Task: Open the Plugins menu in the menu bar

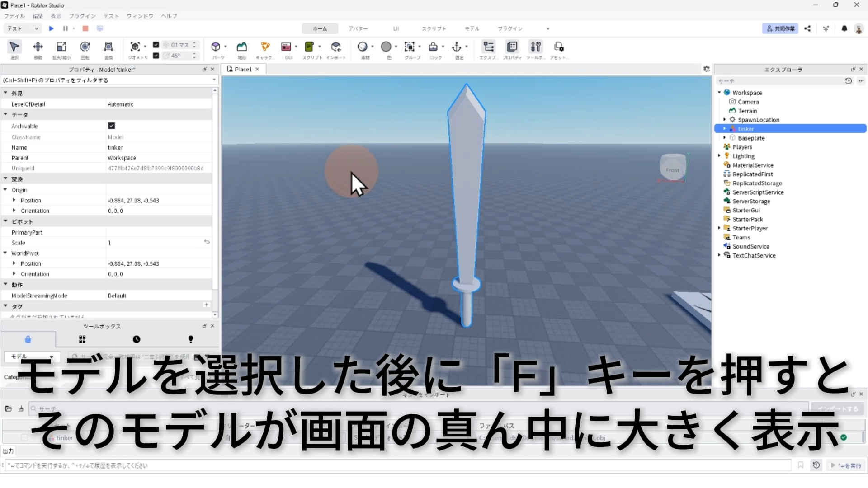Action: pyautogui.click(x=82, y=16)
